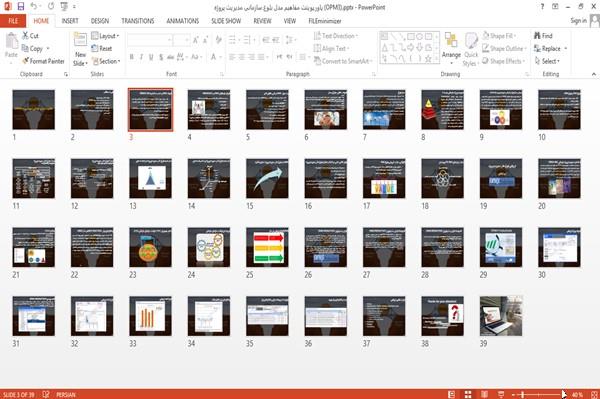Open the Layout dropdown
This screenshot has width=600, height=399.
click(x=105, y=36)
